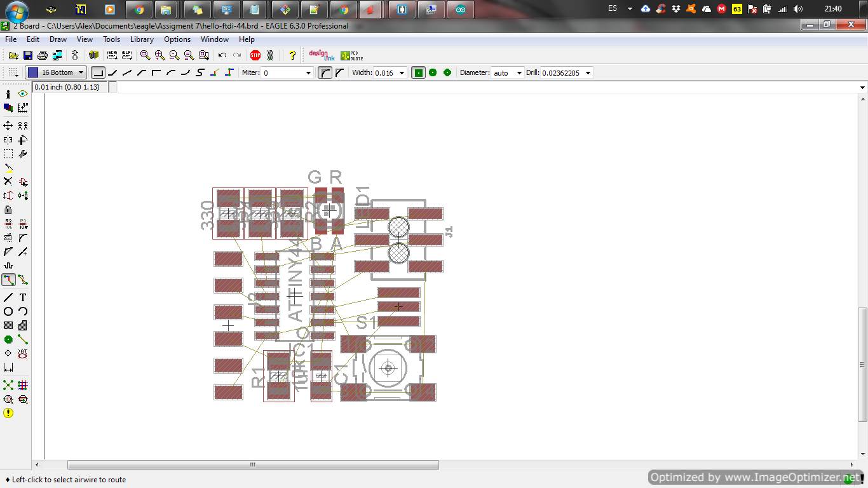The width and height of the screenshot is (868, 488).
Task: Select the Text tool
Action: click(23, 297)
